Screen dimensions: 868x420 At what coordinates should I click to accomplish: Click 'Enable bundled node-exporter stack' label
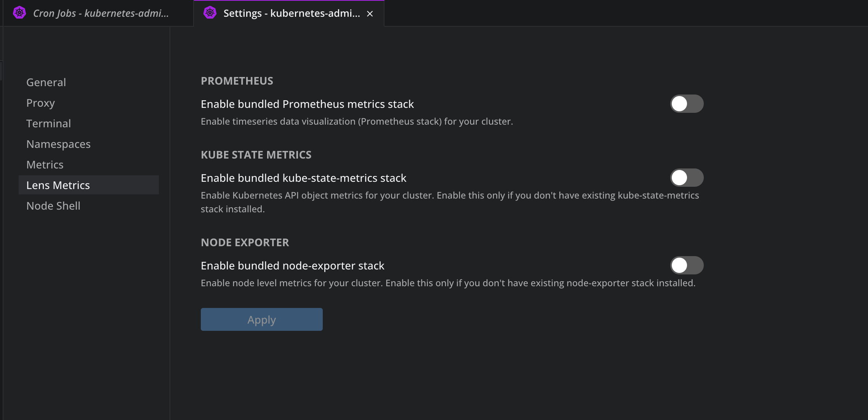tap(293, 266)
